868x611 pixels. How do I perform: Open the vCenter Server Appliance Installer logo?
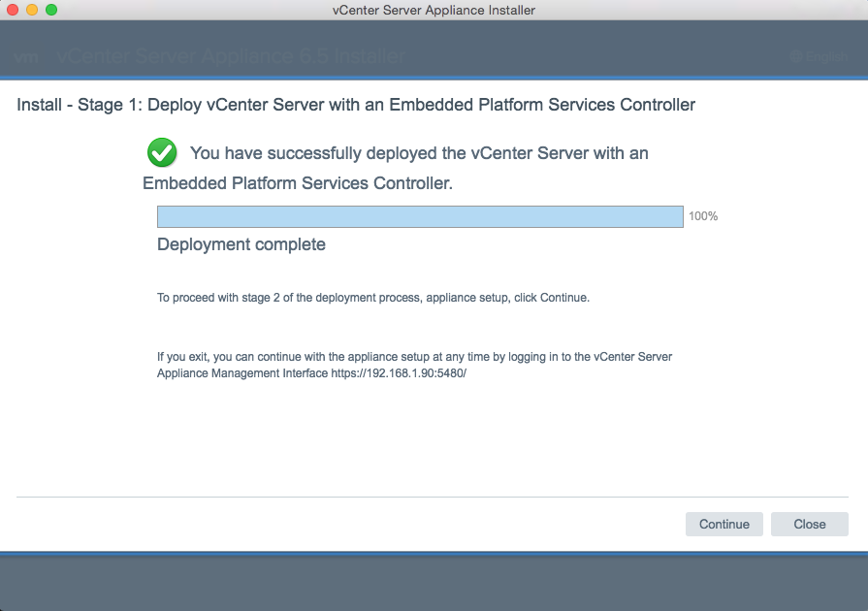pyautogui.click(x=27, y=55)
